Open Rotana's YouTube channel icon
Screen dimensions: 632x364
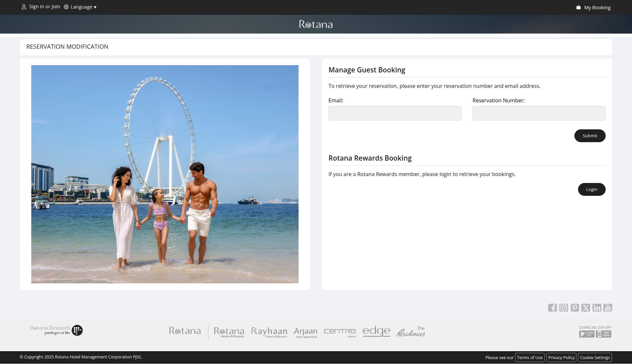[x=608, y=308]
